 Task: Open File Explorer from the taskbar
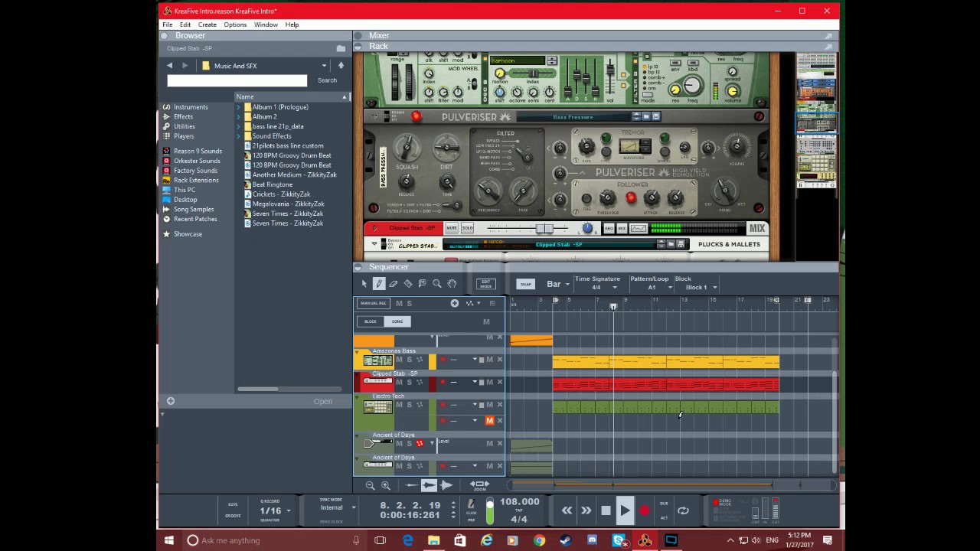[434, 540]
